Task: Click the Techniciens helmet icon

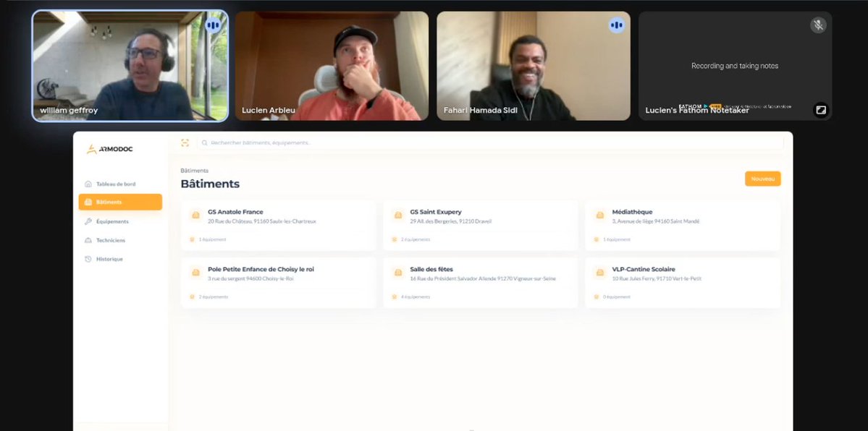Action: coord(88,240)
